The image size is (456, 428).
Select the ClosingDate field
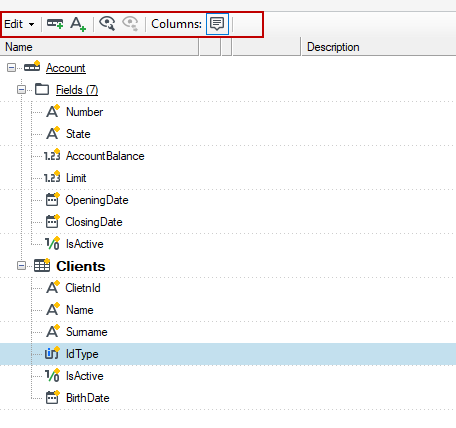click(94, 222)
